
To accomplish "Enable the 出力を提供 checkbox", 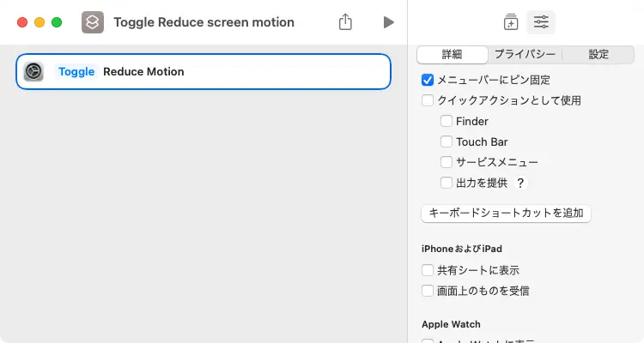I will (x=447, y=183).
